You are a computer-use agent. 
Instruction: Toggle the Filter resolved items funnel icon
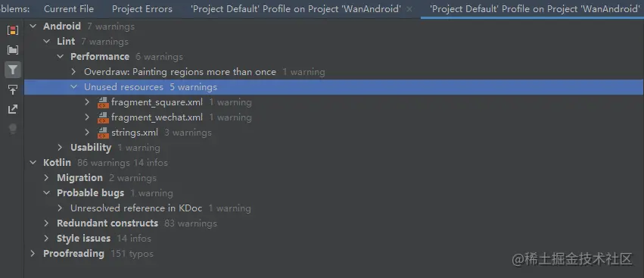point(13,70)
